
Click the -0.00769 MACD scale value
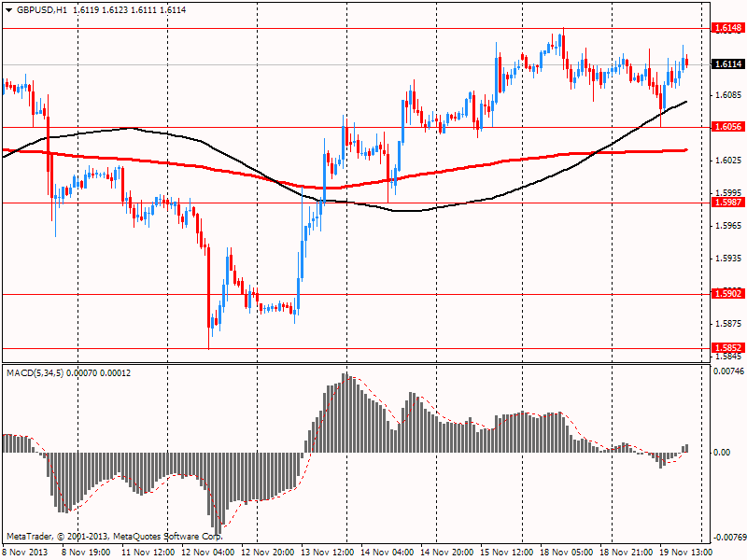pos(728,538)
